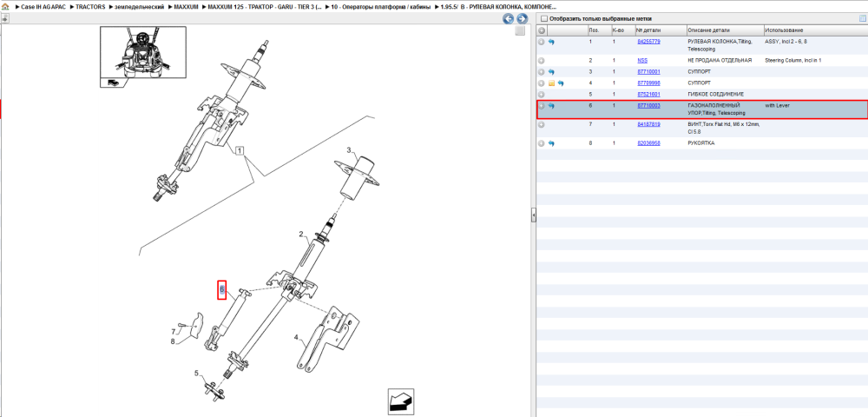Screen dimensions: 868x417
Task: Open the yellow note icon in row 87709998
Action: pyautogui.click(x=551, y=83)
